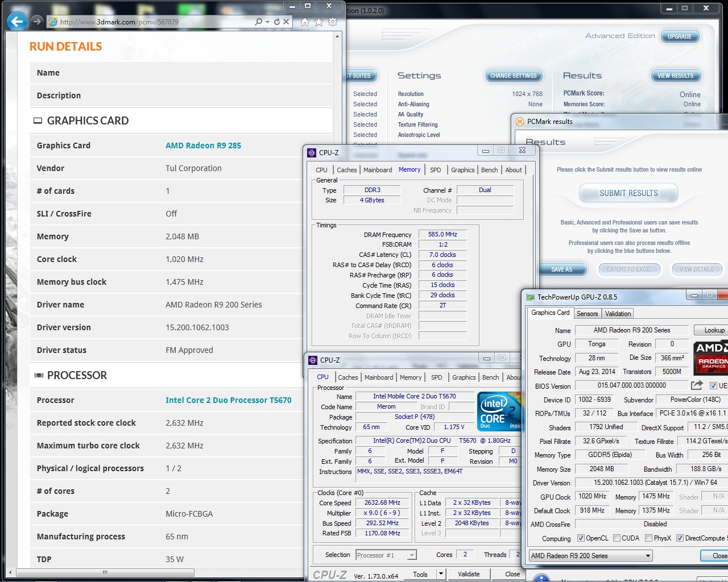Click the CPU-Z Tools button
This screenshot has width=728, height=582.
point(420,574)
